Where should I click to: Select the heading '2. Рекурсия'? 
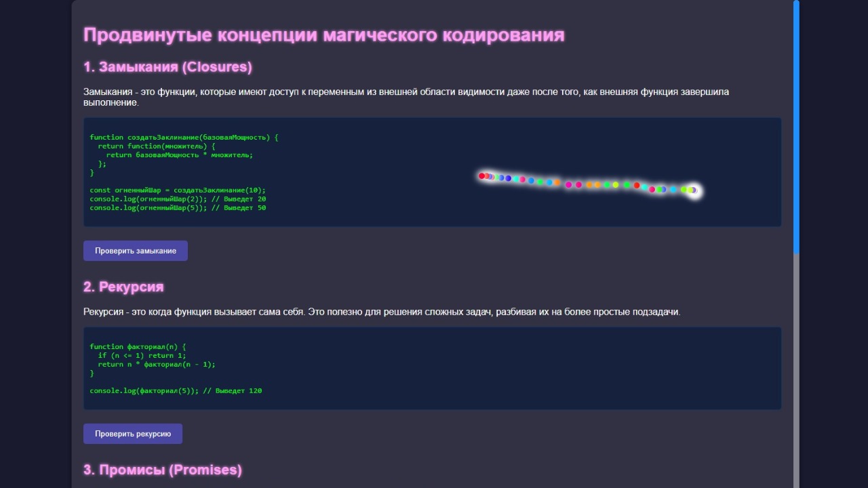[123, 287]
